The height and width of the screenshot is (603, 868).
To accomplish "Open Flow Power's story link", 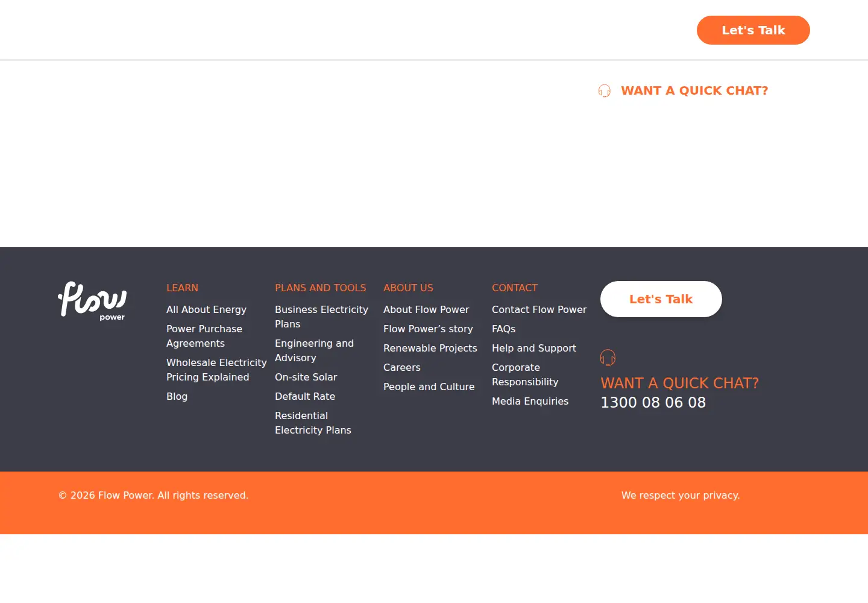I will [428, 329].
